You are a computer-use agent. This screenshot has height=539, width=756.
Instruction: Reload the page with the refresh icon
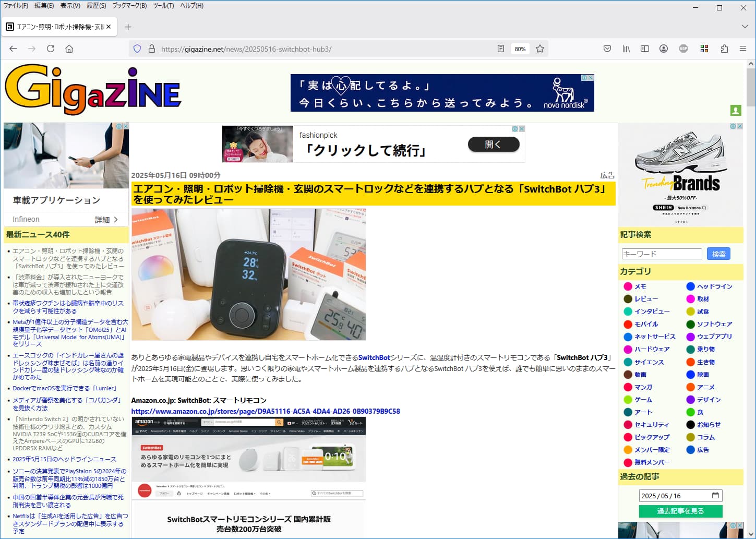pyautogui.click(x=51, y=49)
